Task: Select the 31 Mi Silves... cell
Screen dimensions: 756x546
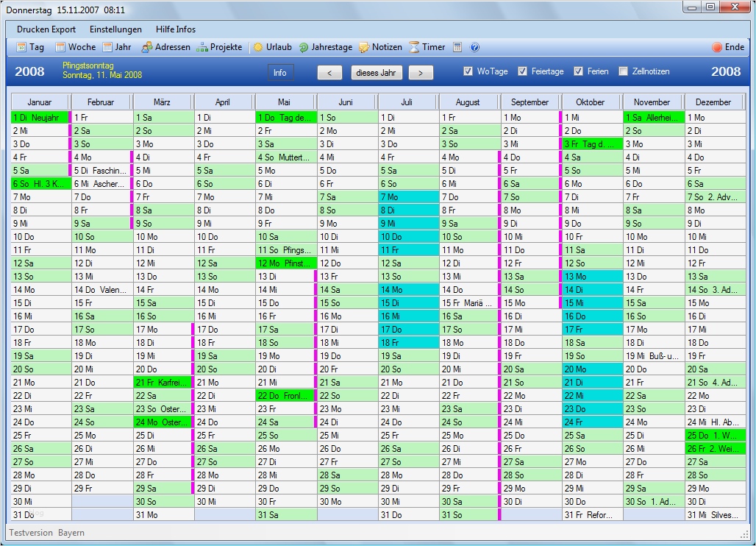Action: coord(715,514)
